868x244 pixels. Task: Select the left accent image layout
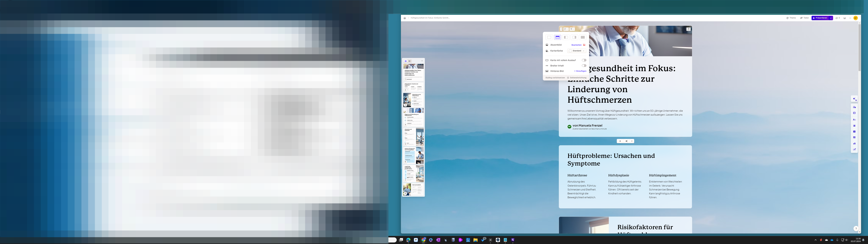pos(566,37)
